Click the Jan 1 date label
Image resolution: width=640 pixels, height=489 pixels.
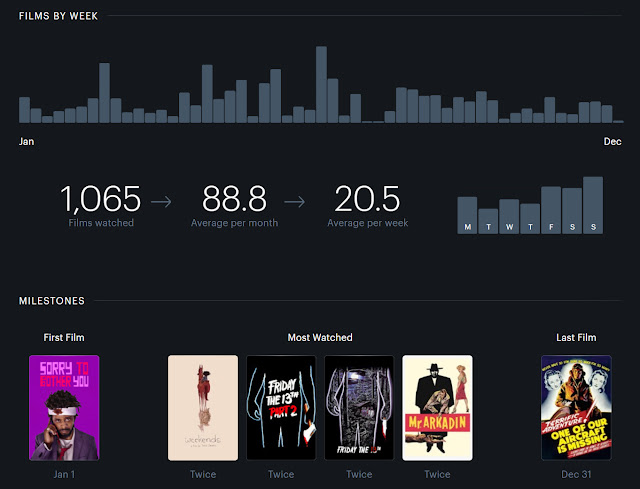[x=64, y=474]
